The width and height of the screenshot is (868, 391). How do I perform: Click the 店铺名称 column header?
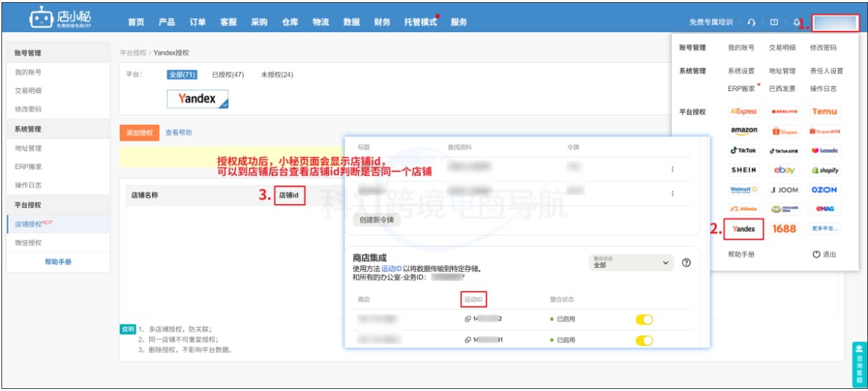[x=145, y=195]
